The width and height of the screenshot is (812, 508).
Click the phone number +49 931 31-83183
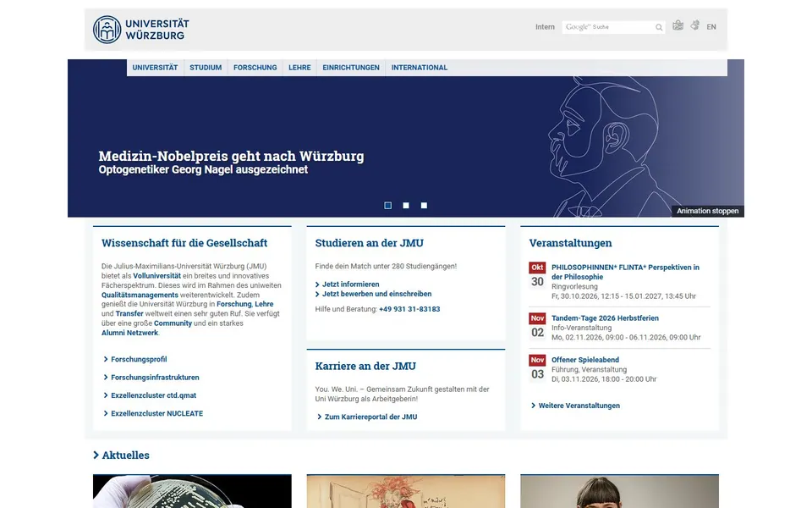409,309
